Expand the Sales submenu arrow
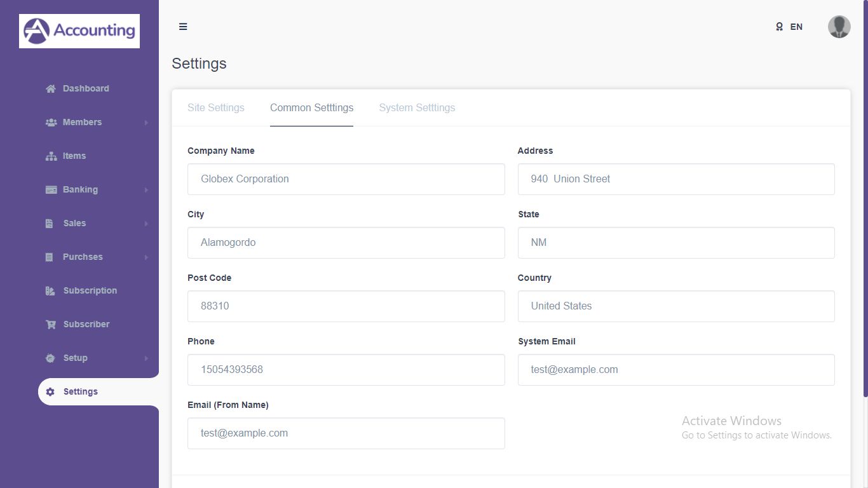This screenshot has width=868, height=488. click(x=146, y=224)
